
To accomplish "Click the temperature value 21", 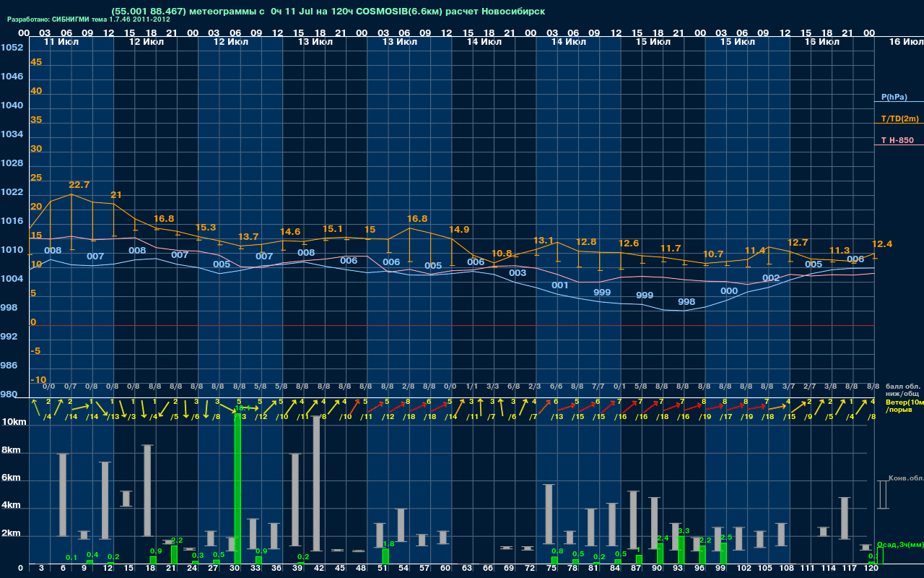I will [x=115, y=195].
